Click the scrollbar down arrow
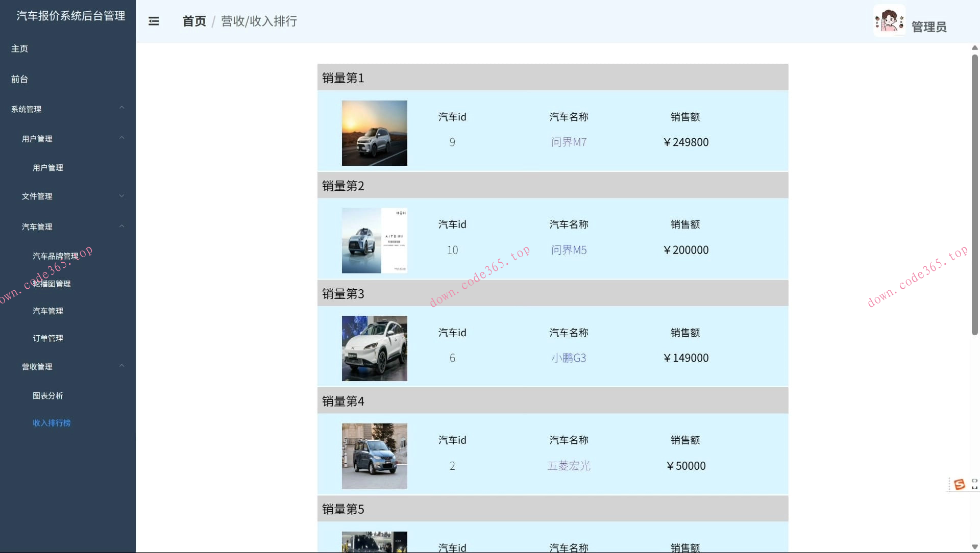The image size is (980, 553). click(975, 546)
